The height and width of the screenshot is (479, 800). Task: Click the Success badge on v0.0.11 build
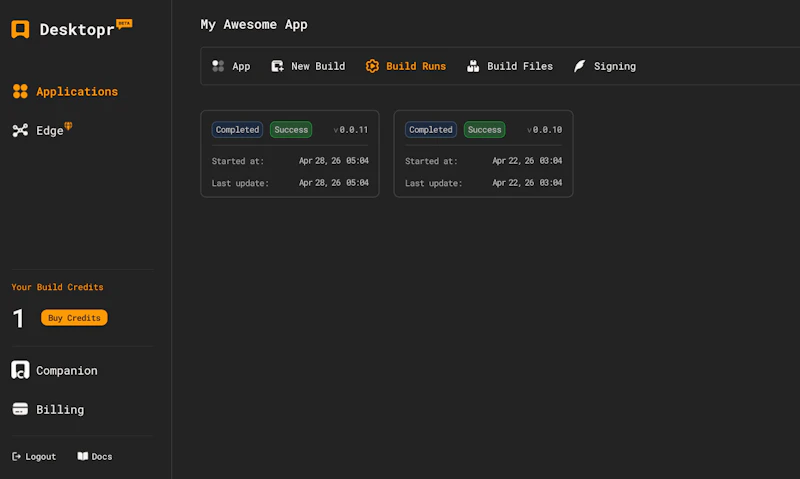291,130
